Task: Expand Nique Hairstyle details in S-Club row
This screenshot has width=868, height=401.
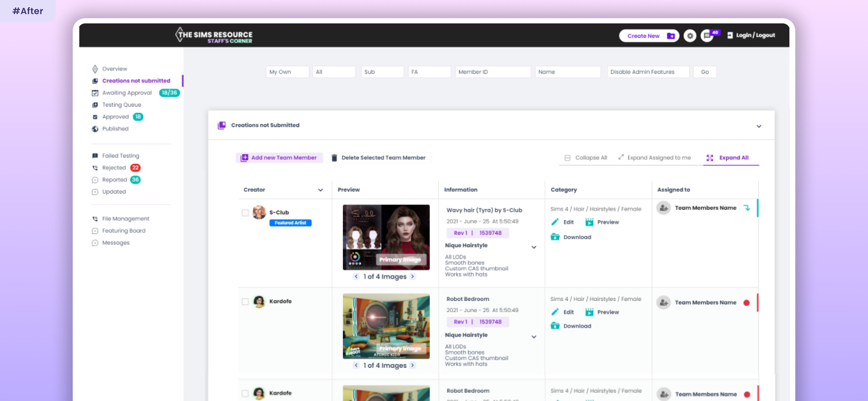Action: coord(534,247)
